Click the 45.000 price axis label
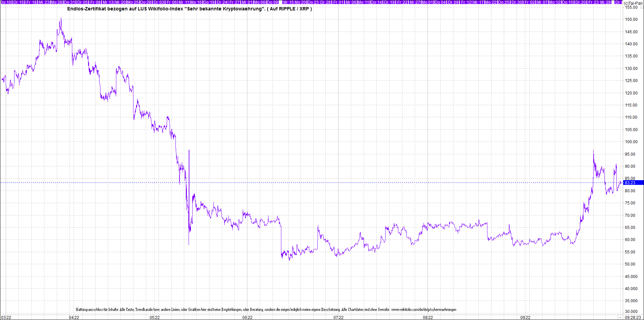The image size is (644, 320). pos(631,277)
